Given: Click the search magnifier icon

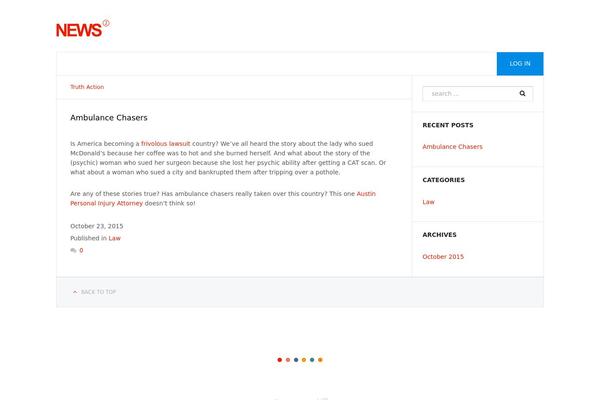Looking at the screenshot, I should click(x=522, y=93).
